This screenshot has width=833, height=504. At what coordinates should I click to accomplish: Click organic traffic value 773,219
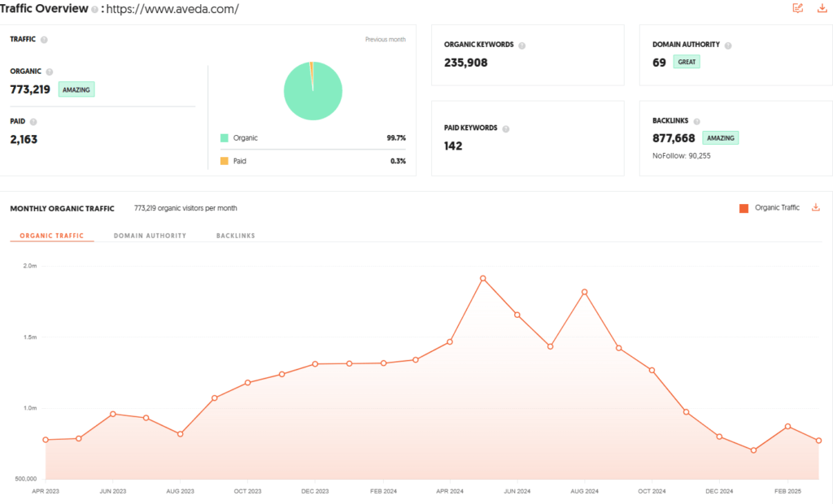(x=30, y=89)
